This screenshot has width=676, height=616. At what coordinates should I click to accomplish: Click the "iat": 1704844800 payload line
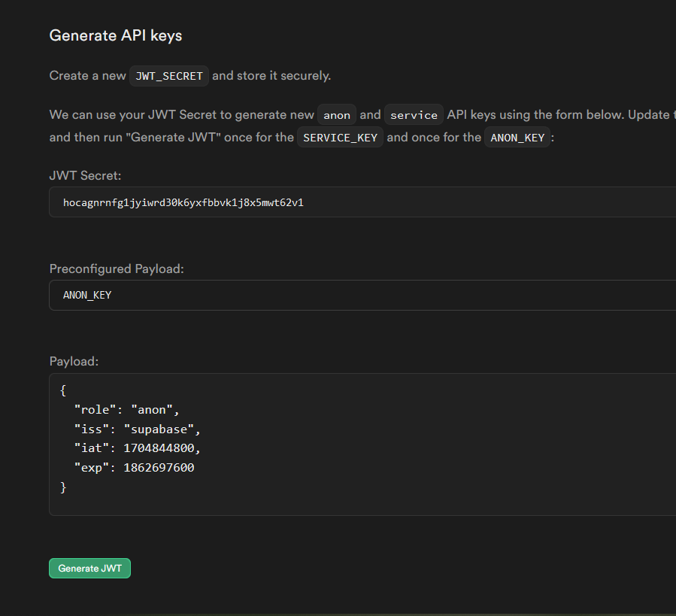pyautogui.click(x=138, y=448)
